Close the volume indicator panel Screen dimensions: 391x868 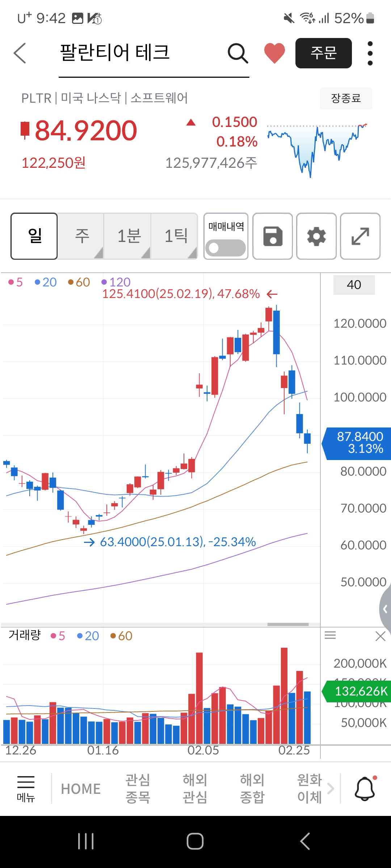(x=381, y=636)
